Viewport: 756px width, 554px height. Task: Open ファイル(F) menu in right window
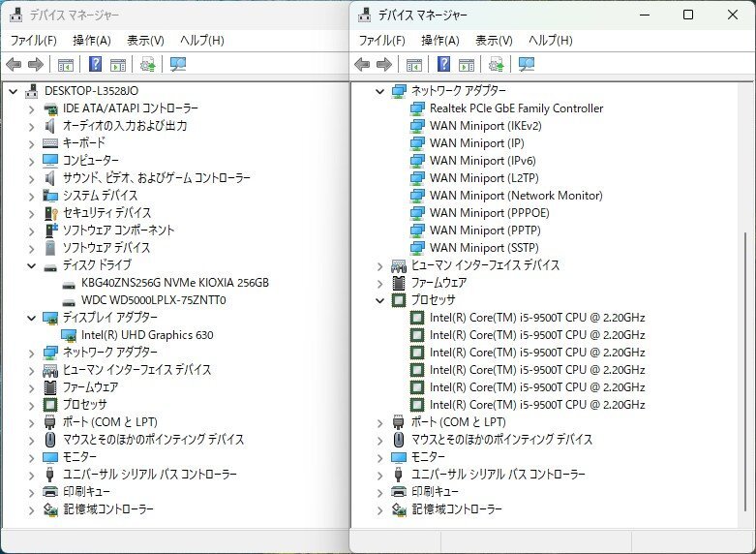click(x=381, y=41)
